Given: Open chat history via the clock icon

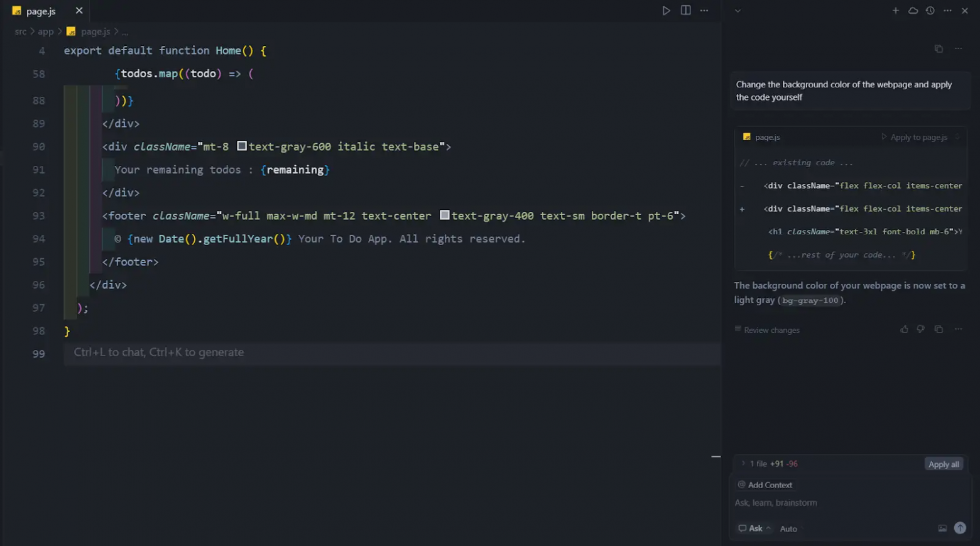Looking at the screenshot, I should click(x=930, y=11).
